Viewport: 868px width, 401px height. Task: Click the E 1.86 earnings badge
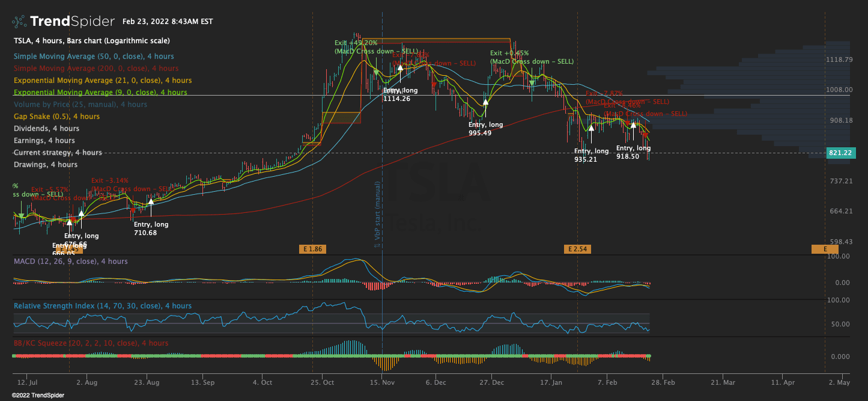(x=312, y=249)
